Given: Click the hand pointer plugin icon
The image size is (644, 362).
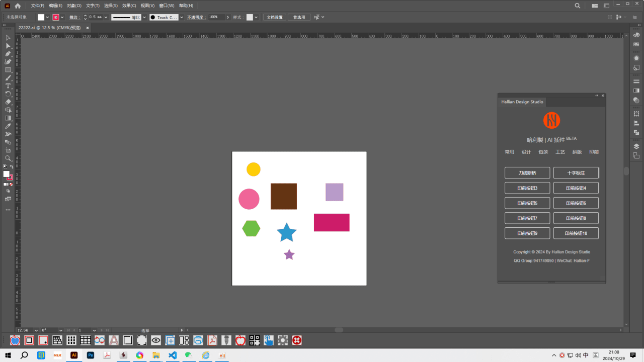Looking at the screenshot, I should pyautogui.click(x=269, y=340).
